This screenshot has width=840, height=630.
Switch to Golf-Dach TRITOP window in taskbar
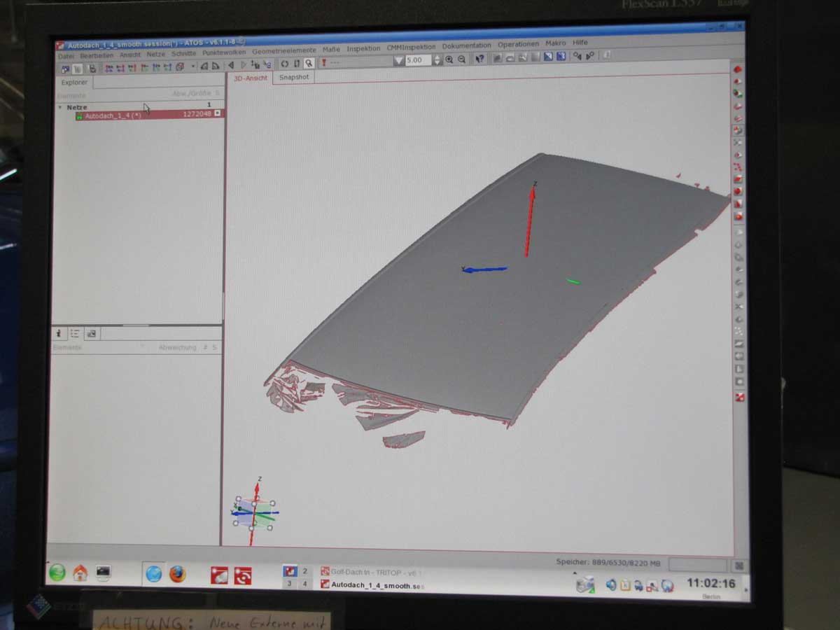click(x=371, y=572)
